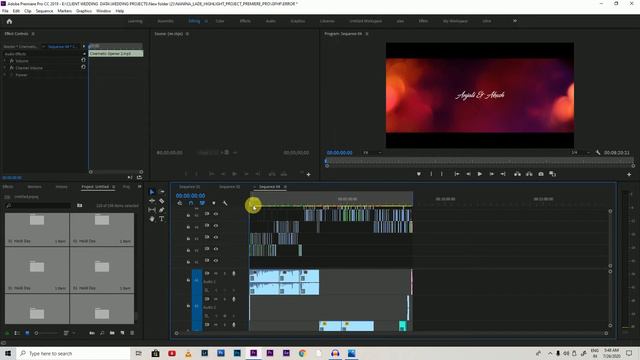Expand the Volume effect in Effect Controls
Screen dimensions: 640x360
(5, 60)
